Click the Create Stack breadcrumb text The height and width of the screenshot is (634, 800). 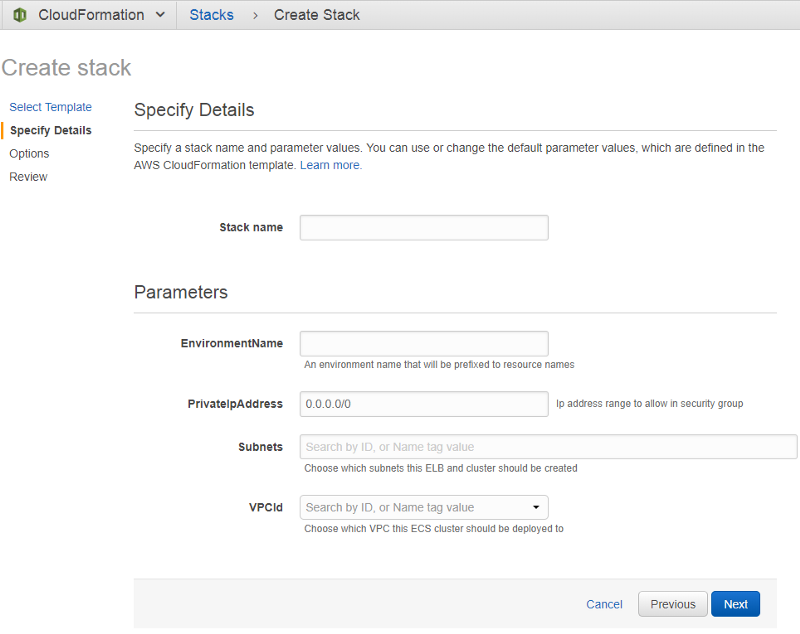click(x=317, y=15)
